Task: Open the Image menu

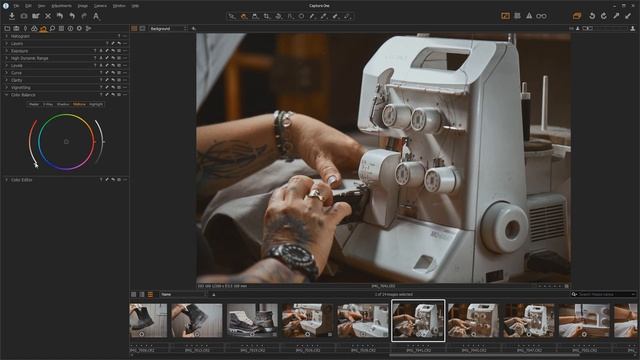Action: 83,6
